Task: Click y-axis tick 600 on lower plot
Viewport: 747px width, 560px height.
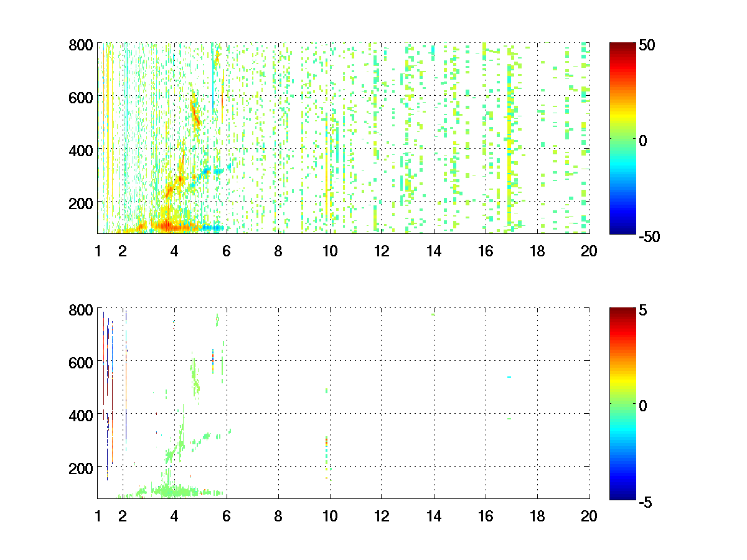Action: point(82,362)
